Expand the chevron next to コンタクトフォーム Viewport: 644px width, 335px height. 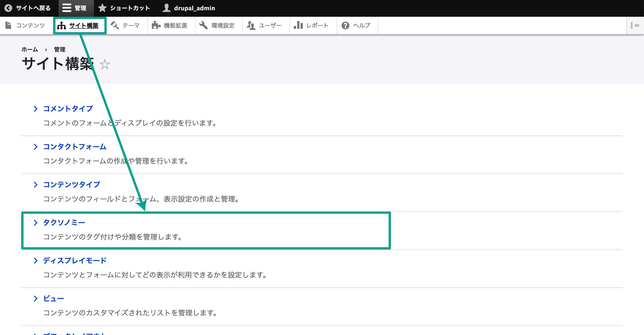pos(36,147)
